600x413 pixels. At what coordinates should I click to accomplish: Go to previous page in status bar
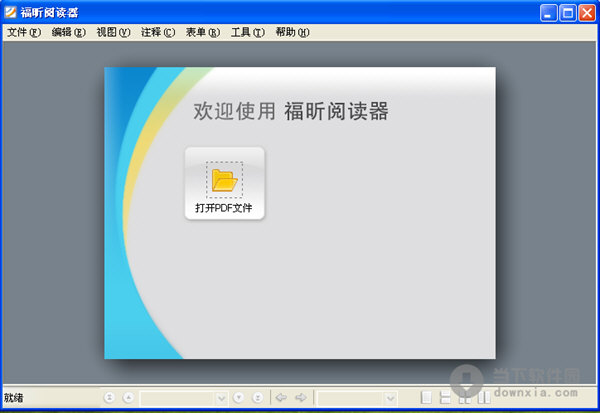pyautogui.click(x=128, y=398)
